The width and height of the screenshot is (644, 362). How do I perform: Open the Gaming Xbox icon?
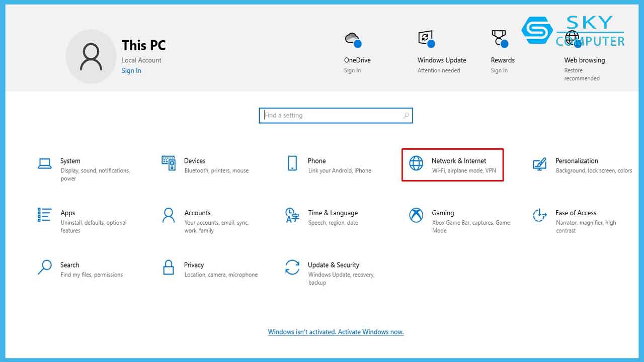[416, 215]
